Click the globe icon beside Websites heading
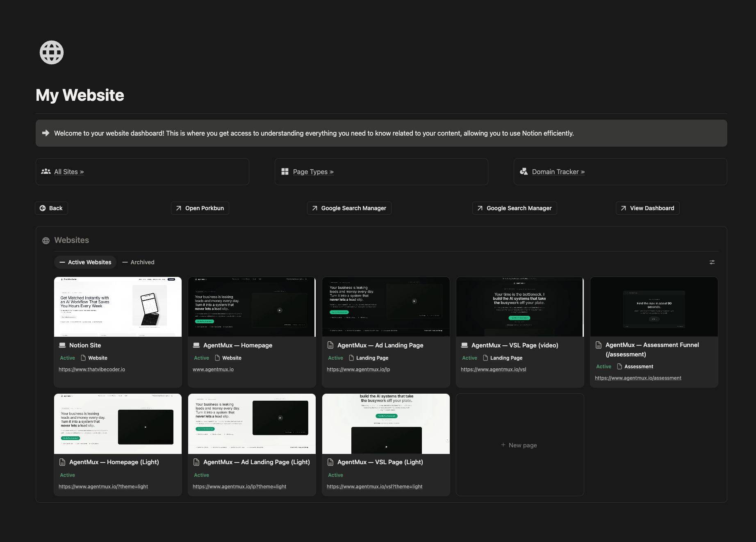This screenshot has height=542, width=756. pos(46,240)
